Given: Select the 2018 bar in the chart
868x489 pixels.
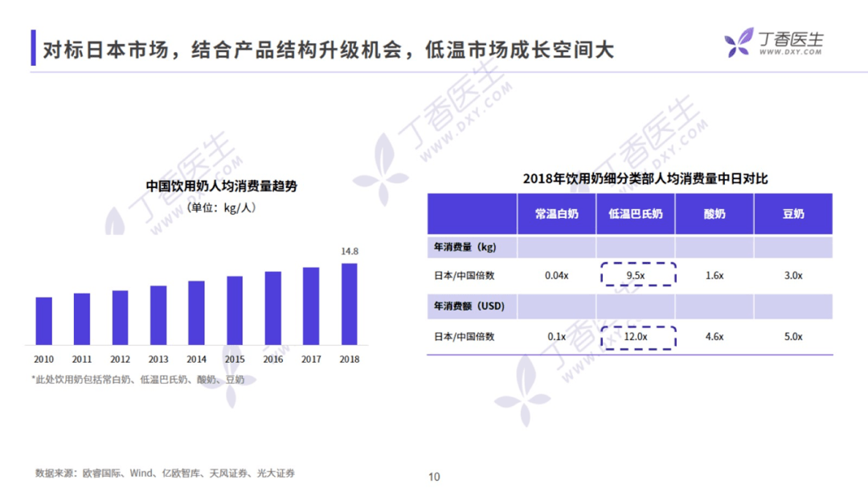Looking at the screenshot, I should click(350, 304).
